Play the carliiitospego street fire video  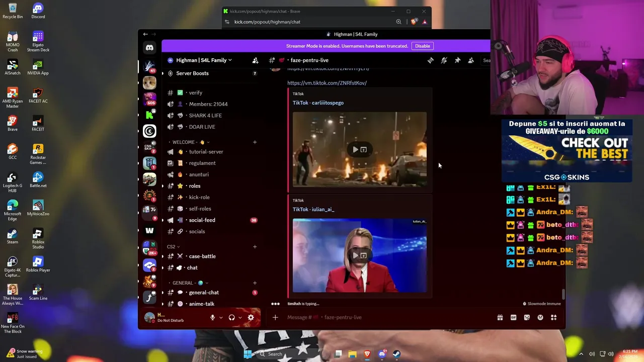pyautogui.click(x=355, y=149)
